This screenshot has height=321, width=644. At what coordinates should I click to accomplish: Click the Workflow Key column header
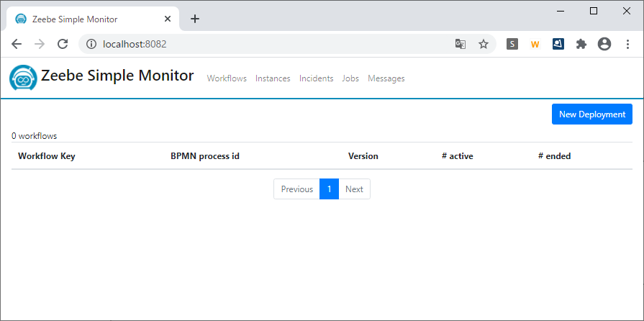coord(47,156)
